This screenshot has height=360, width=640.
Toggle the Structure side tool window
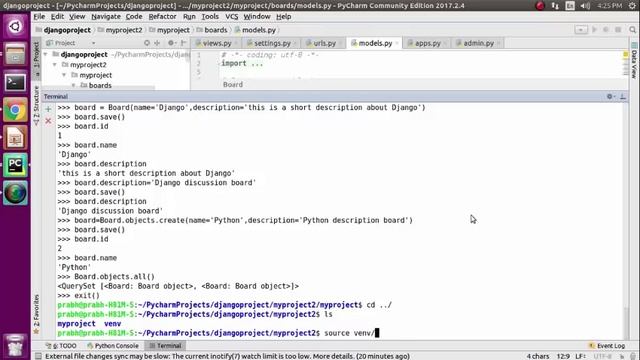(36, 106)
